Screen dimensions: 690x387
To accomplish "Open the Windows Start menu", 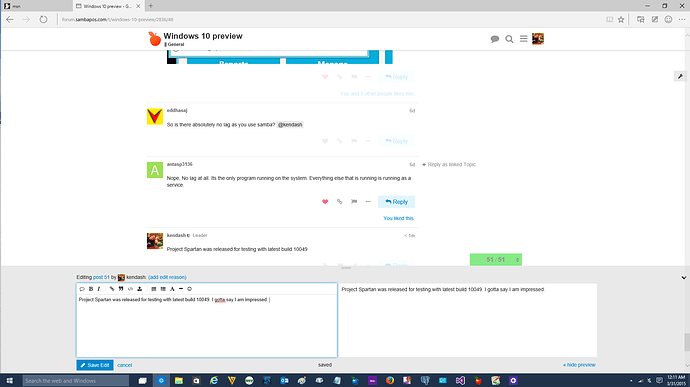I will pyautogui.click(x=9, y=380).
